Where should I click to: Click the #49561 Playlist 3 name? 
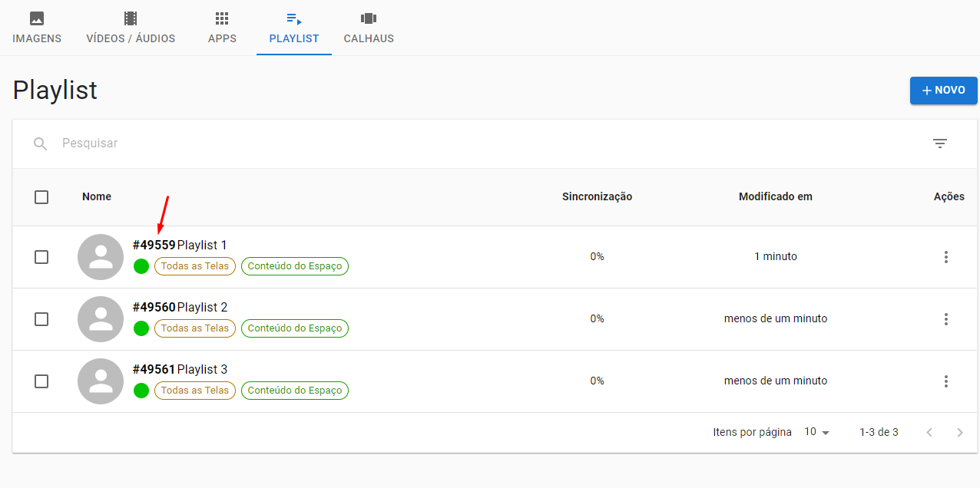(x=180, y=370)
